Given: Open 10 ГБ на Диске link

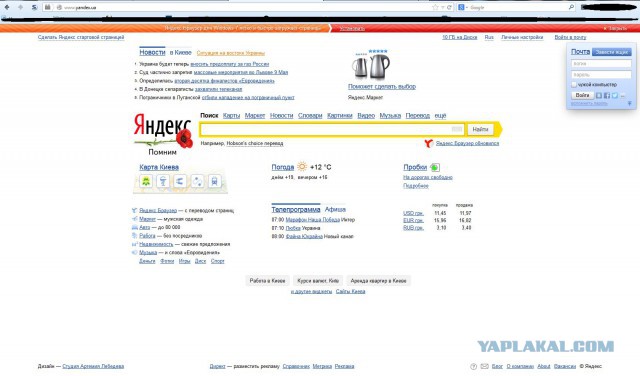Looking at the screenshot, I should (460, 37).
